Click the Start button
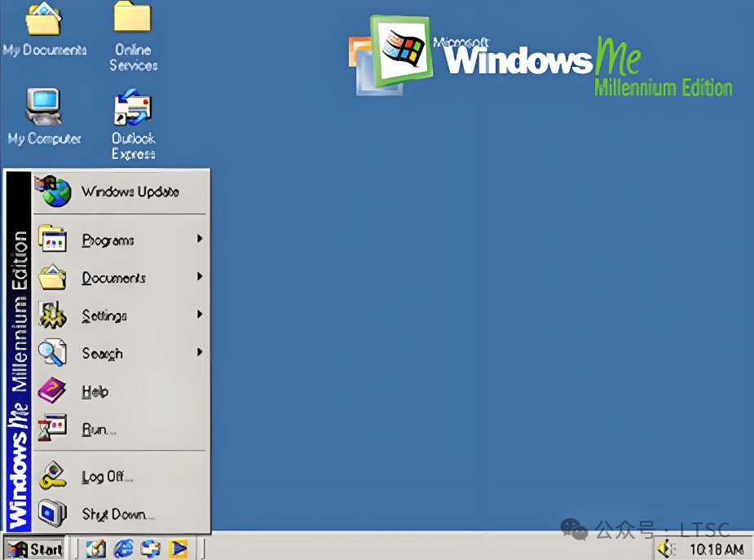The width and height of the screenshot is (754, 560). pos(34,549)
